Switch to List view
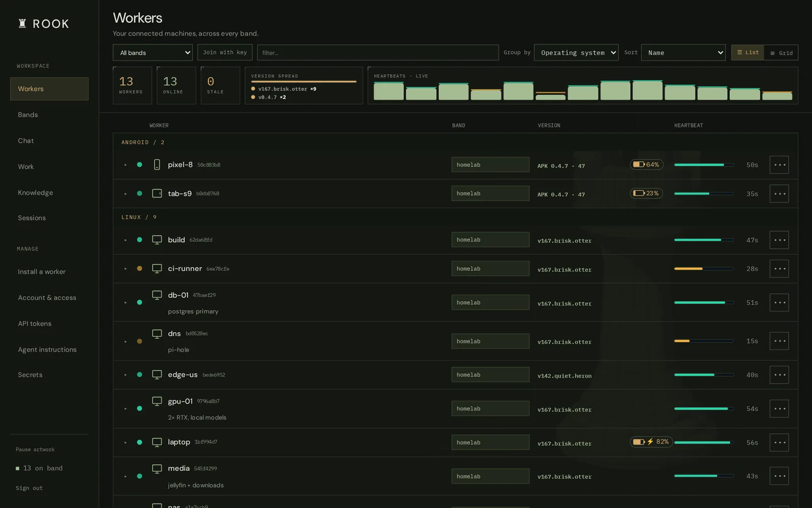The width and height of the screenshot is (812, 508). coord(748,52)
